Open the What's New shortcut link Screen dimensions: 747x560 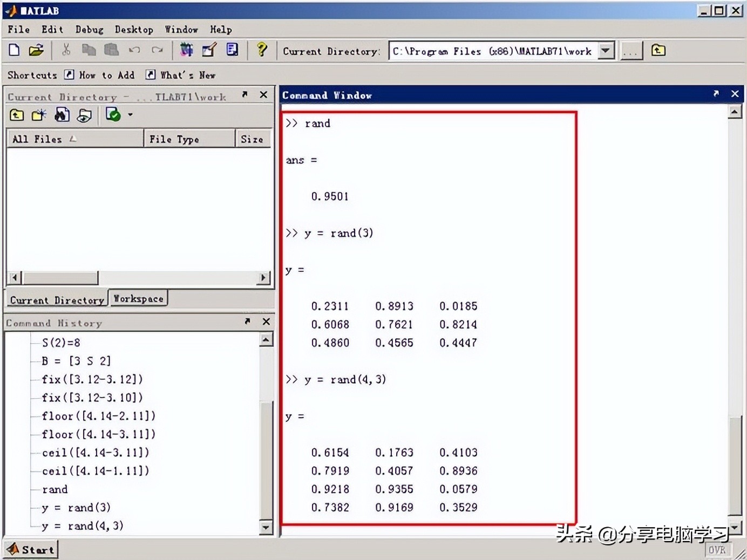181,75
